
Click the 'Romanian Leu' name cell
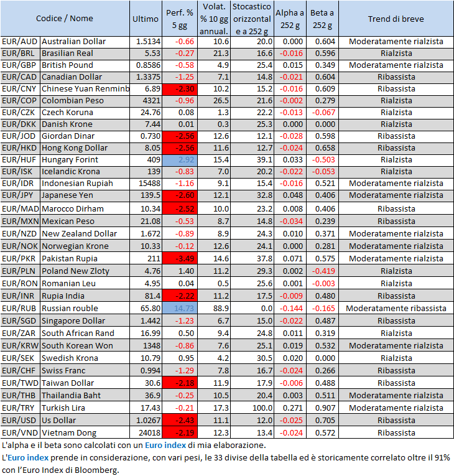click(x=85, y=284)
